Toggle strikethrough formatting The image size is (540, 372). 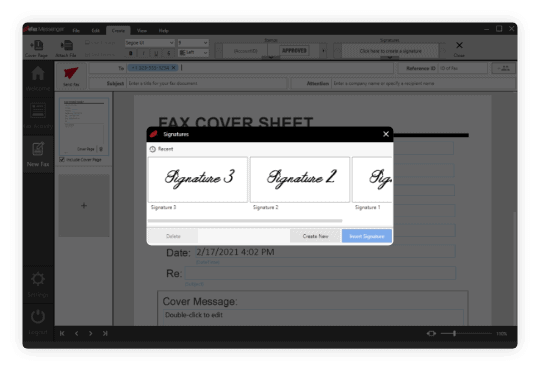coord(168,53)
